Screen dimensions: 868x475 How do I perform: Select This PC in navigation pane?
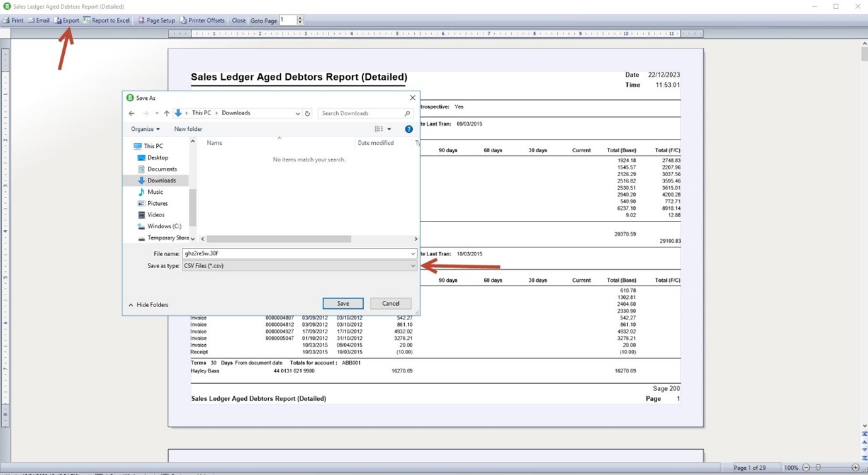coord(149,146)
